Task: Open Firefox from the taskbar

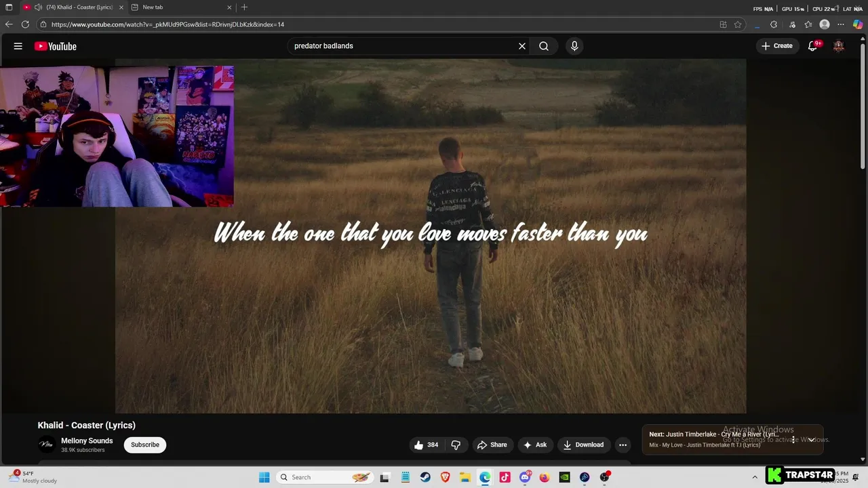Action: click(x=545, y=477)
